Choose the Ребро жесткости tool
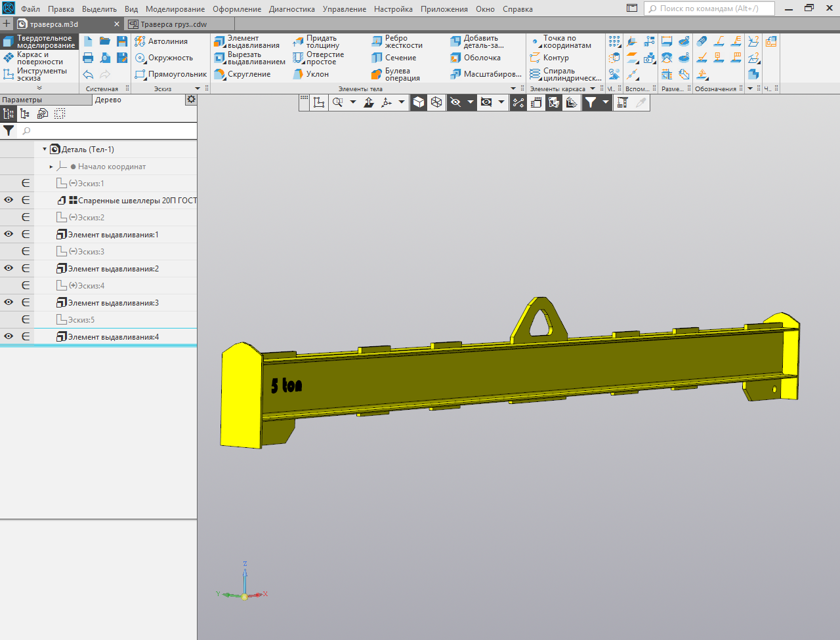Screen dimensions: 840x640 point(397,42)
